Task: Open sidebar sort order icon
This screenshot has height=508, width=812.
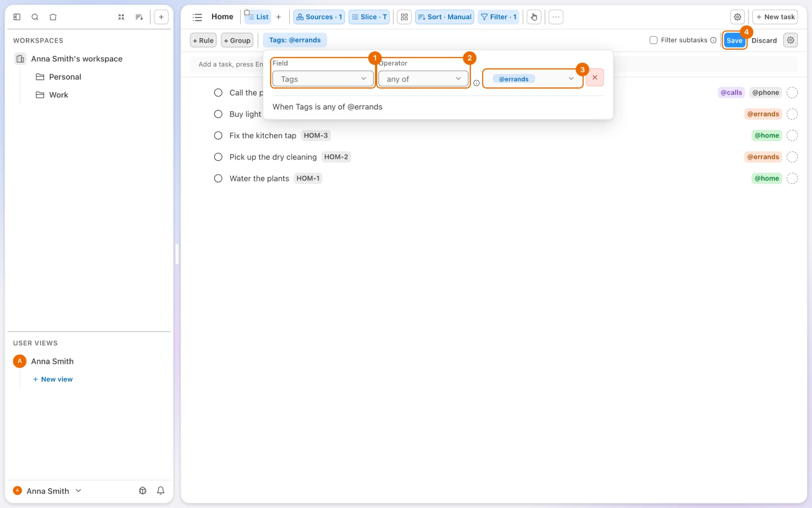Action: click(x=139, y=17)
